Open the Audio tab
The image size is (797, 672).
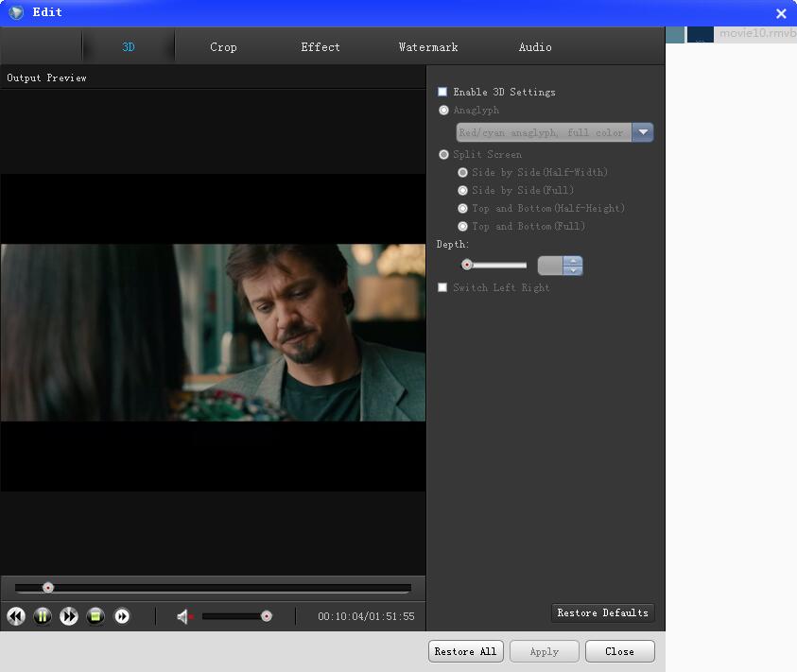535,46
